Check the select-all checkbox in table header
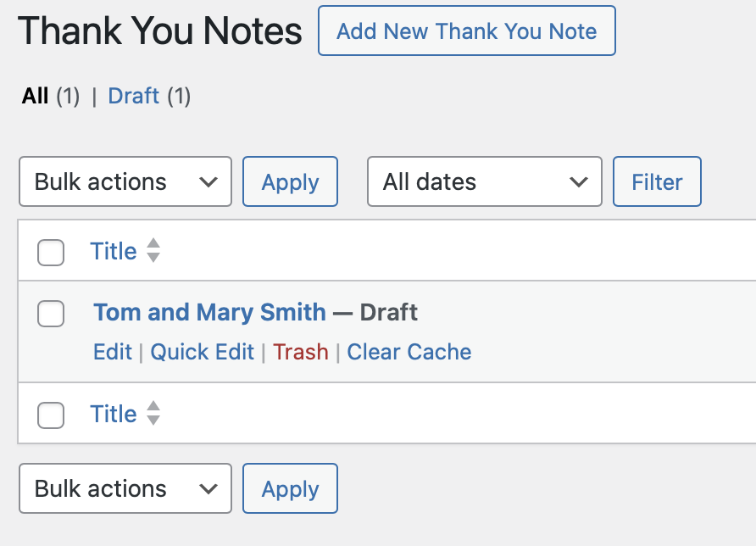 coord(51,252)
